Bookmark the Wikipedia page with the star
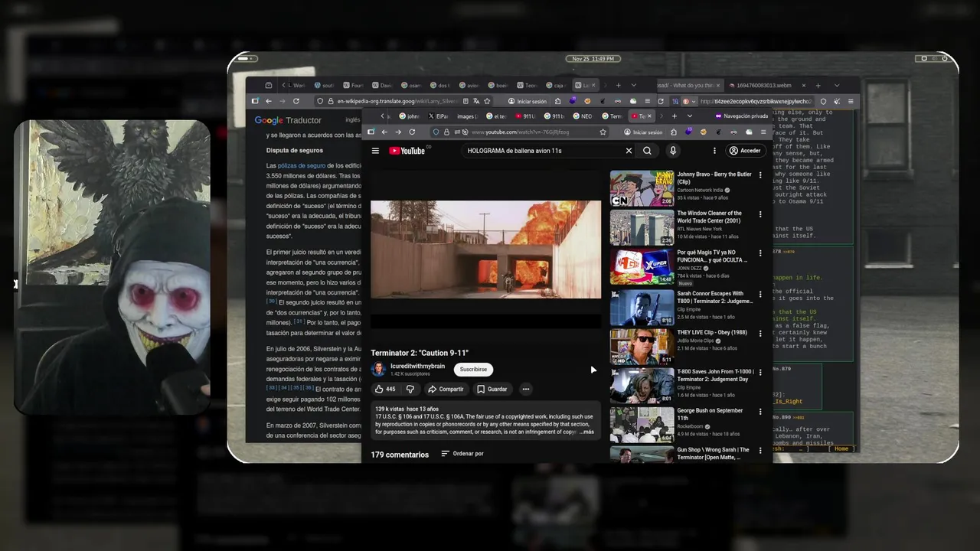The image size is (980, 551). tap(487, 101)
